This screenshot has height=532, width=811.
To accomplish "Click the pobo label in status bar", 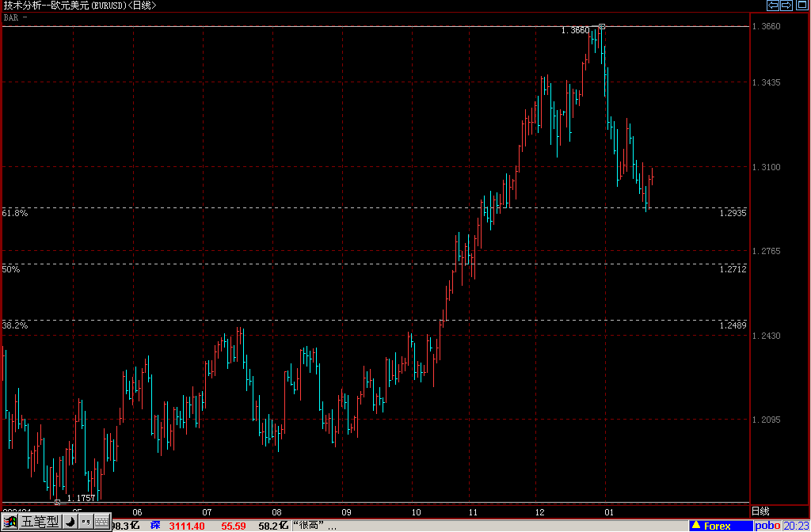I will (x=767, y=526).
